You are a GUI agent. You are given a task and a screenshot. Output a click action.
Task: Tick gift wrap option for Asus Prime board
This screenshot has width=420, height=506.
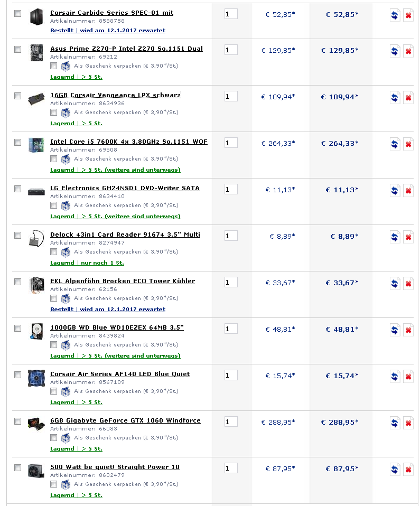(53, 66)
